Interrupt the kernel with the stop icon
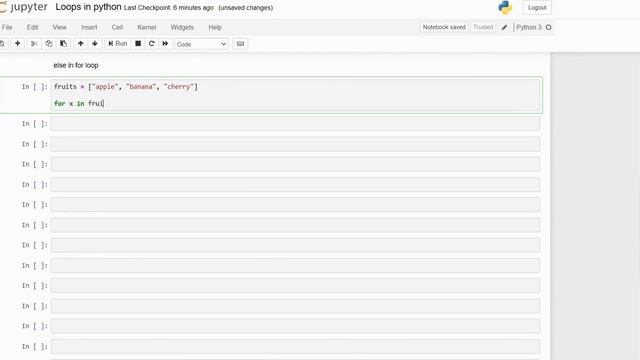This screenshot has width=640, height=360. click(138, 43)
